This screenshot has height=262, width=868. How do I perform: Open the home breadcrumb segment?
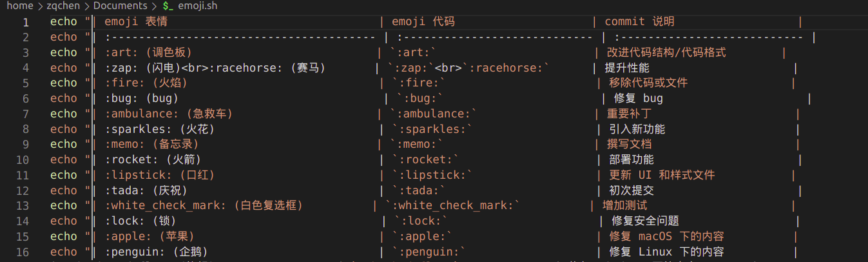19,6
